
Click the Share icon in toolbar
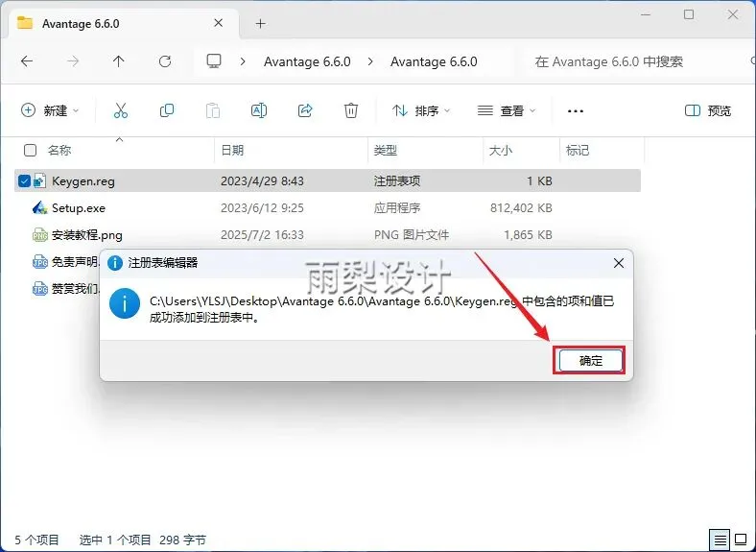pyautogui.click(x=305, y=110)
